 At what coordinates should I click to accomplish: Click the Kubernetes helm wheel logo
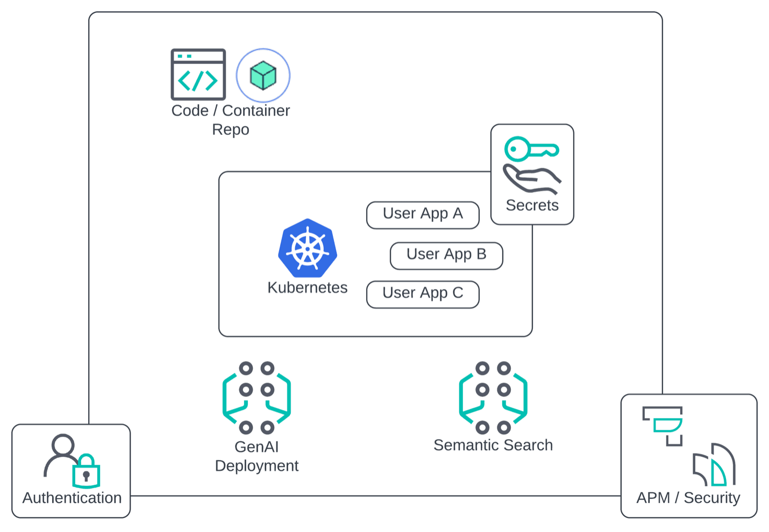(308, 248)
